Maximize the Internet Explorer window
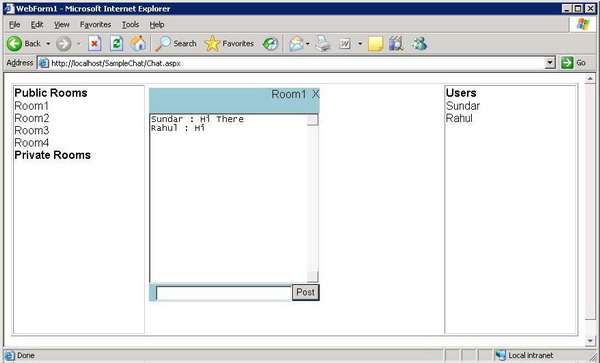 coord(579,8)
